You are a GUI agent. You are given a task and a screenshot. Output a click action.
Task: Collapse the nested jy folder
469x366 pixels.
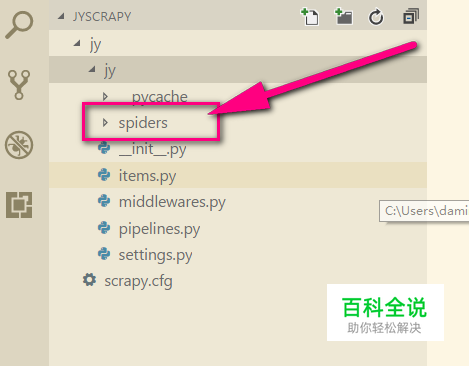pos(238,70)
